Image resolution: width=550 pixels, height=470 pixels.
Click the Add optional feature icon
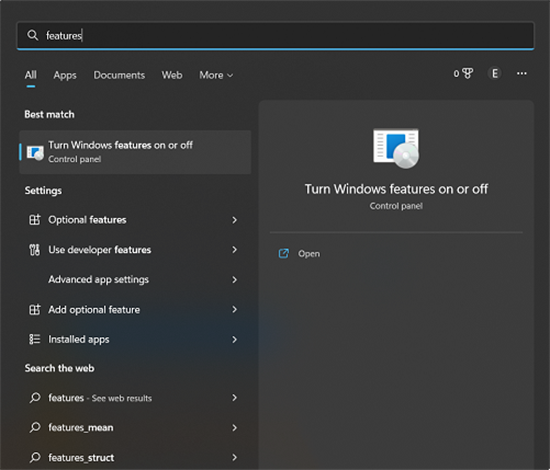pos(34,310)
